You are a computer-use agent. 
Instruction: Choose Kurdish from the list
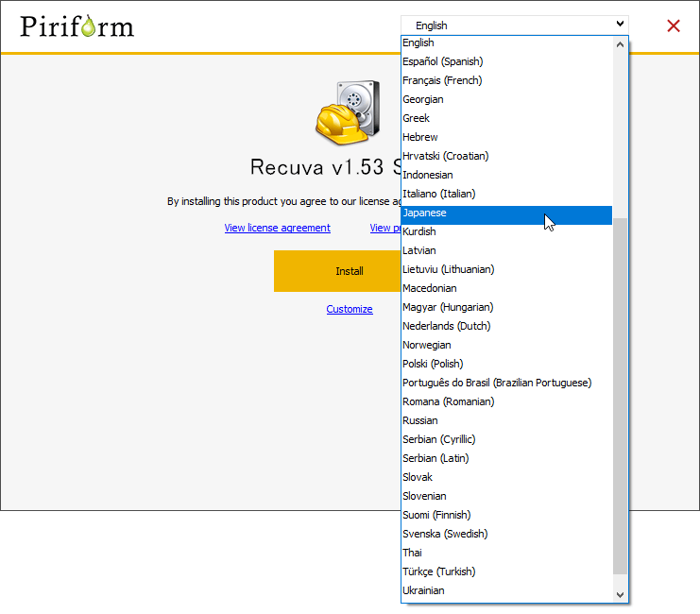(506, 231)
